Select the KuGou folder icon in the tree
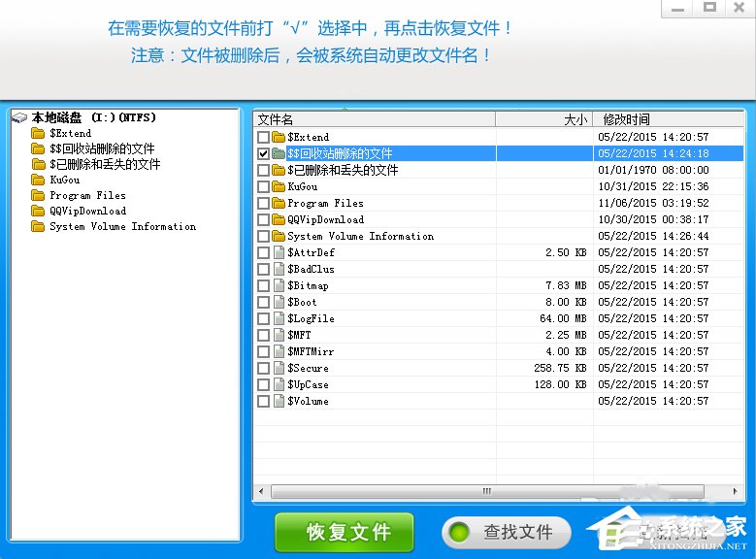The height and width of the screenshot is (559, 756). click(x=38, y=180)
